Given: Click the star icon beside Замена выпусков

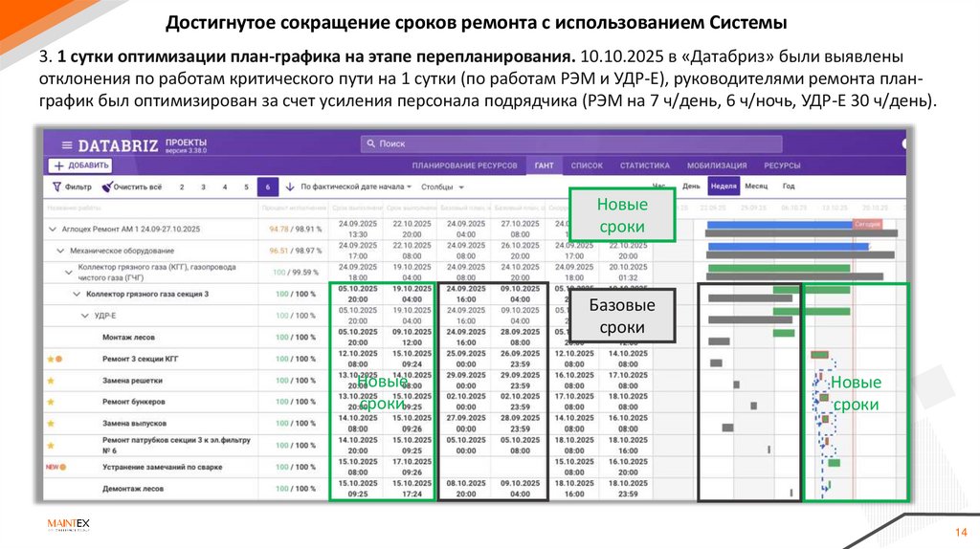Looking at the screenshot, I should [x=51, y=424].
